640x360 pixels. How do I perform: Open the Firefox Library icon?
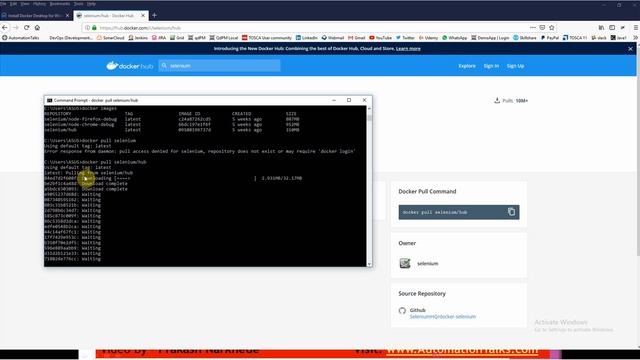point(601,27)
